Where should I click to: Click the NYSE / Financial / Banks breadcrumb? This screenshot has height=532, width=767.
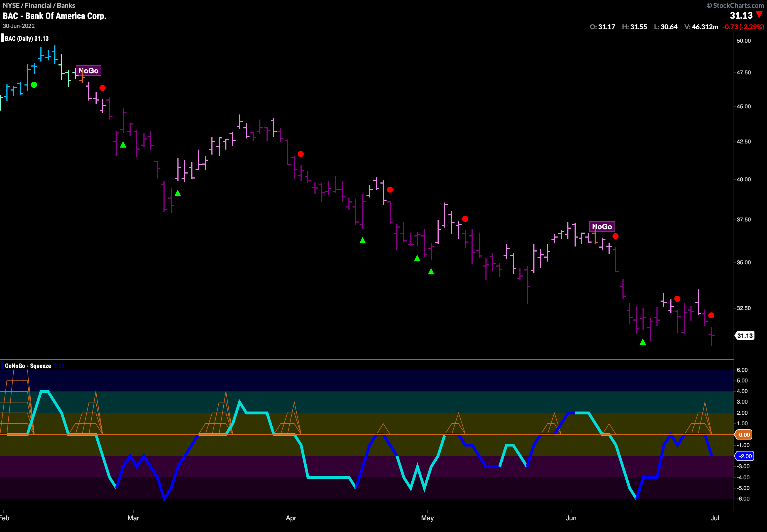click(x=39, y=5)
